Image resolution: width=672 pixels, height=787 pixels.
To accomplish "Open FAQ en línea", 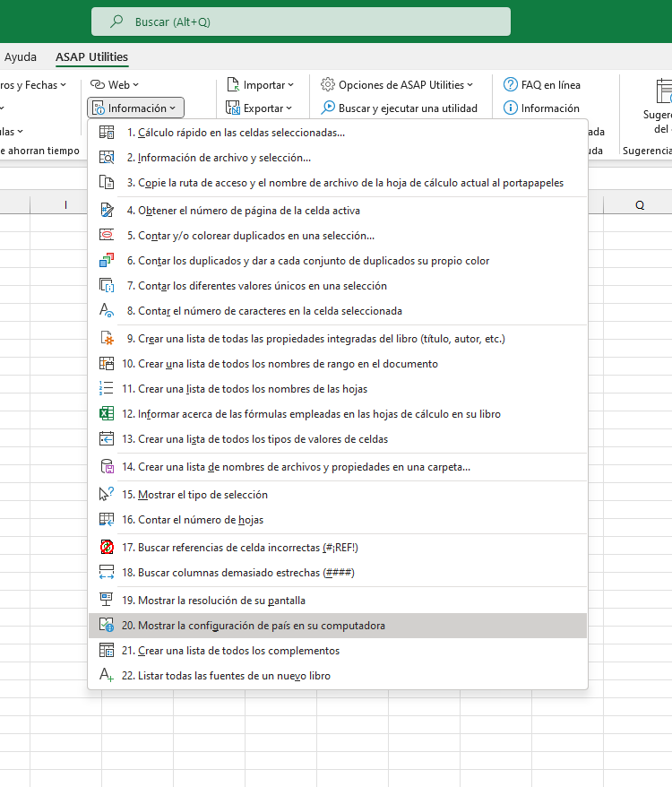I will pos(542,85).
